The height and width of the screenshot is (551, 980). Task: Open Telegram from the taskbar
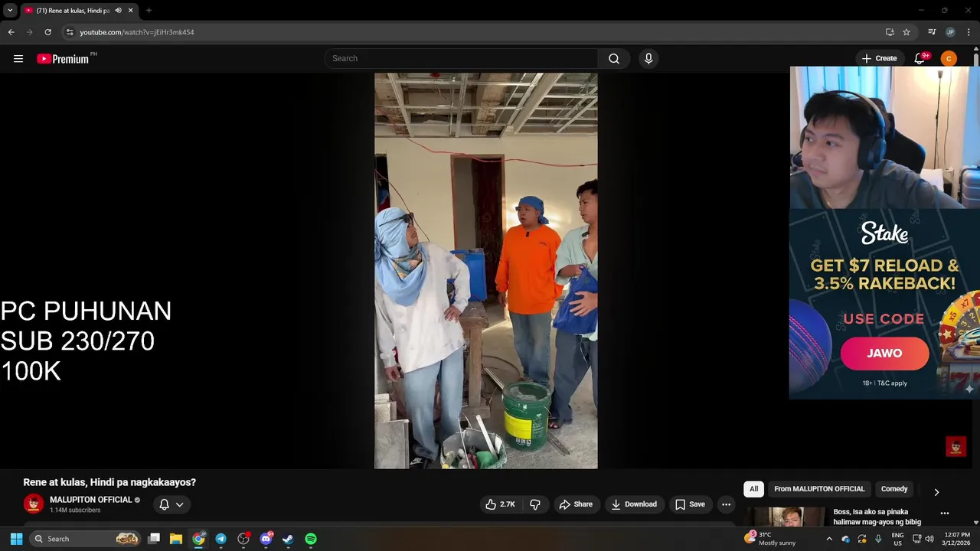coord(220,539)
